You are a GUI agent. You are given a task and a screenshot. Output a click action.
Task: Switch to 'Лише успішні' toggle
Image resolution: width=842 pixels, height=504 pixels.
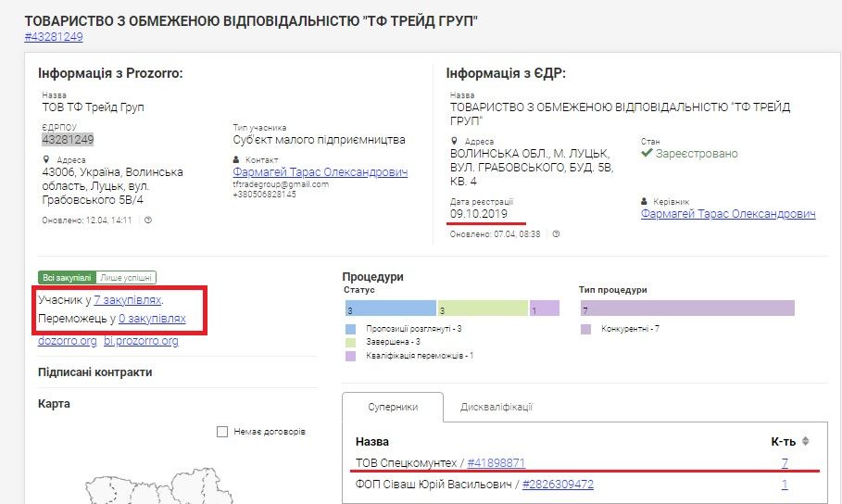click(x=126, y=278)
